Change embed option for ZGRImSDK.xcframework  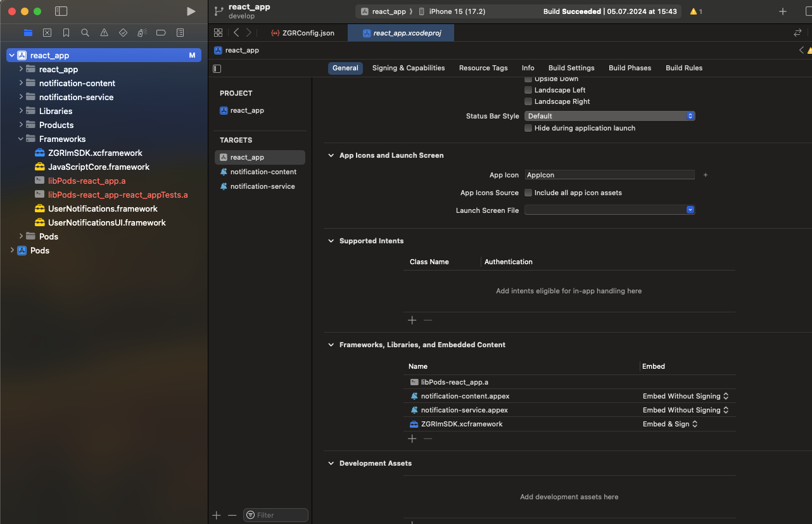[x=670, y=424]
